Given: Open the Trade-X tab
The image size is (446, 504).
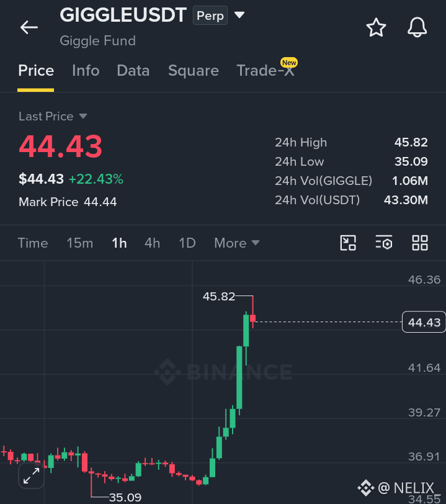Looking at the screenshot, I should [x=265, y=71].
